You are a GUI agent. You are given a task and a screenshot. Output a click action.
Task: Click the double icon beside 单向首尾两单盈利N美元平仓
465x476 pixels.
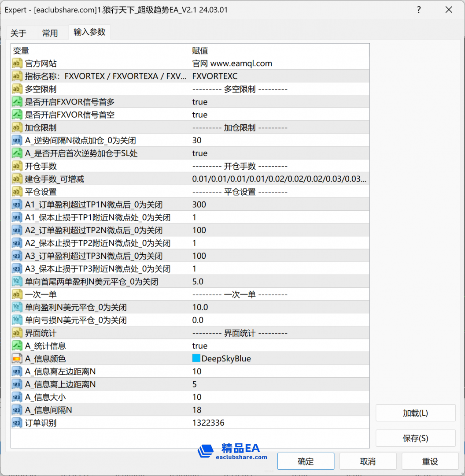17,282
